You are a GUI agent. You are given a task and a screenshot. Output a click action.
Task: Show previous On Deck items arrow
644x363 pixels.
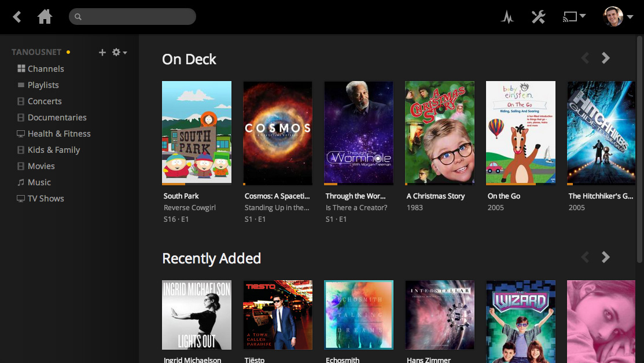(585, 58)
